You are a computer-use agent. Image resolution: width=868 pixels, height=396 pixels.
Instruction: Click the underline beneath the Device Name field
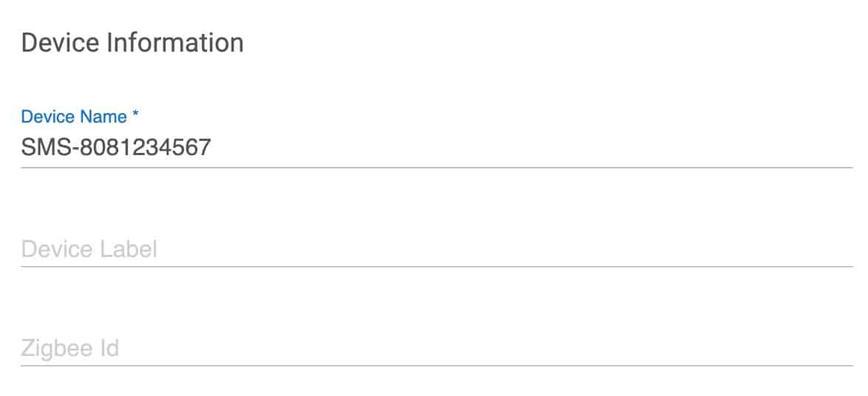pos(436,167)
